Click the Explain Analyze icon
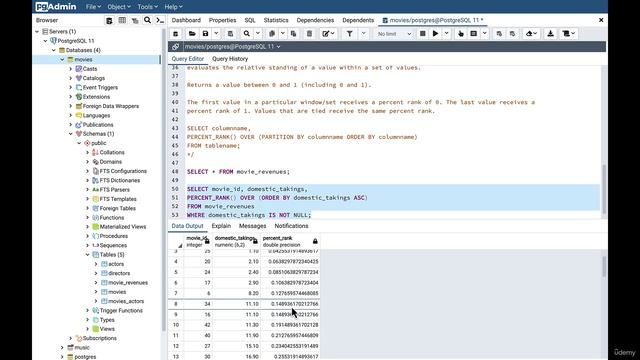640x360 pixels. [x=473, y=34]
